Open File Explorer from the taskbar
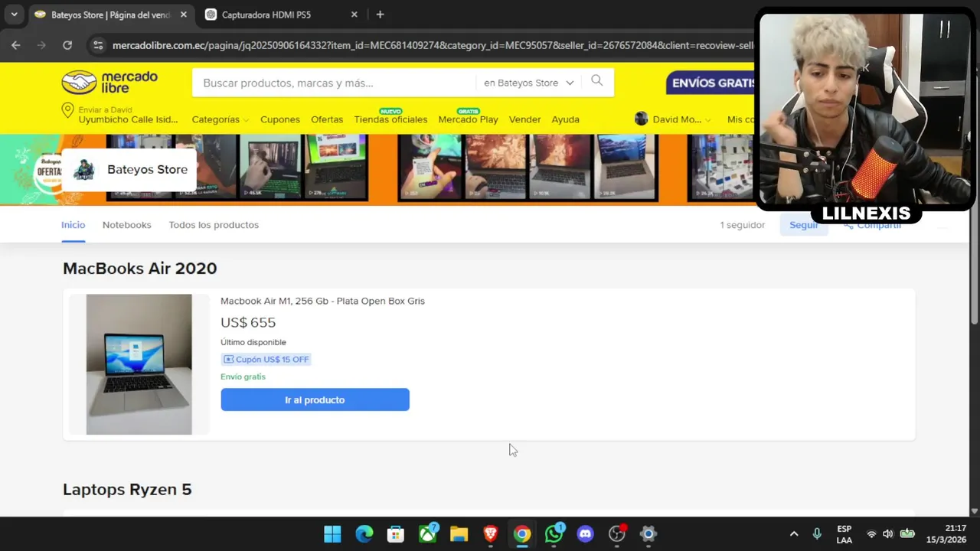 pyautogui.click(x=459, y=534)
